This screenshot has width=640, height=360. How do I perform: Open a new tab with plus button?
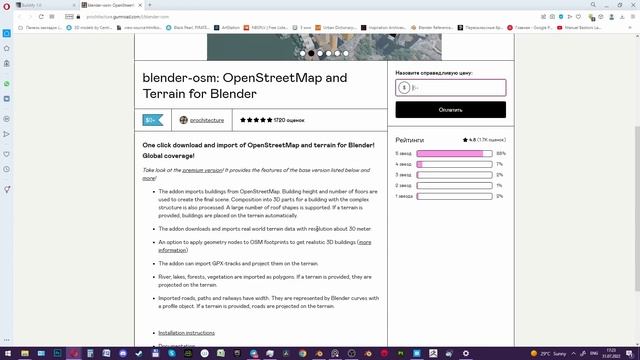(150, 5)
